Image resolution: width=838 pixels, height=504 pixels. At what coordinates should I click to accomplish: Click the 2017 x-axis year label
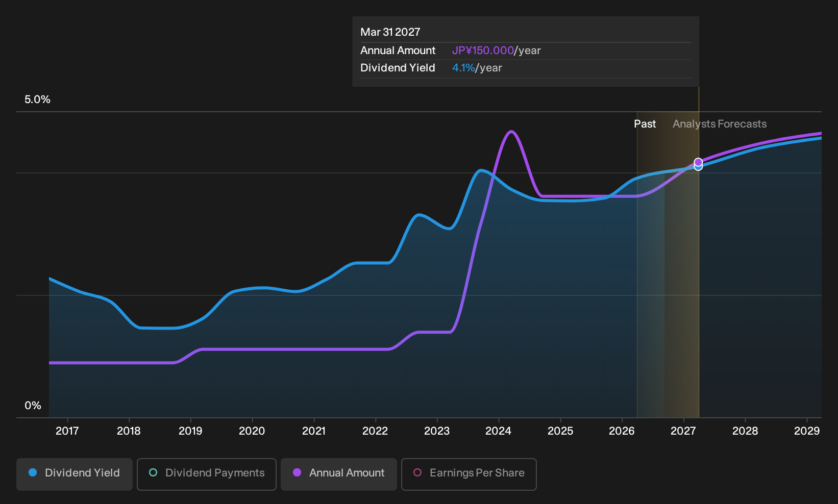click(x=67, y=431)
